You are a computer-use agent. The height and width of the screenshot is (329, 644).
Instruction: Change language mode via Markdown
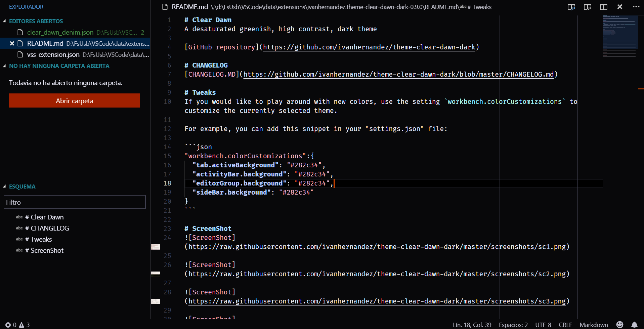[594, 325]
